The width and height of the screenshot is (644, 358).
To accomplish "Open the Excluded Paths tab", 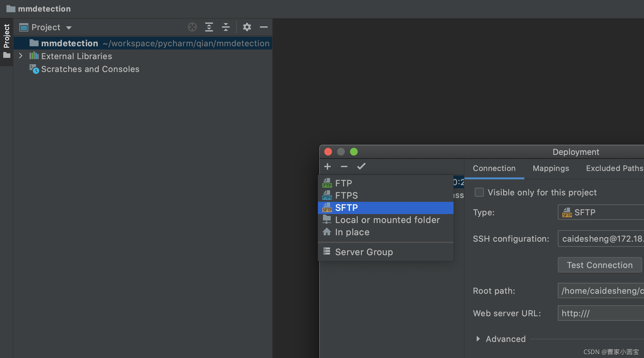I will (x=614, y=168).
